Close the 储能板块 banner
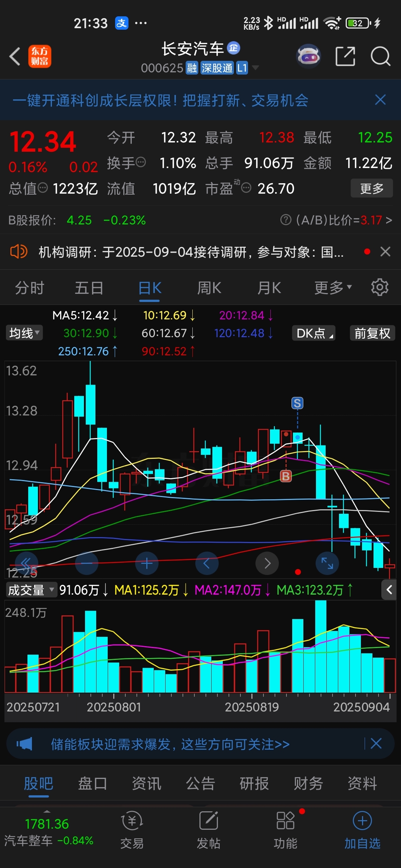 [x=376, y=743]
